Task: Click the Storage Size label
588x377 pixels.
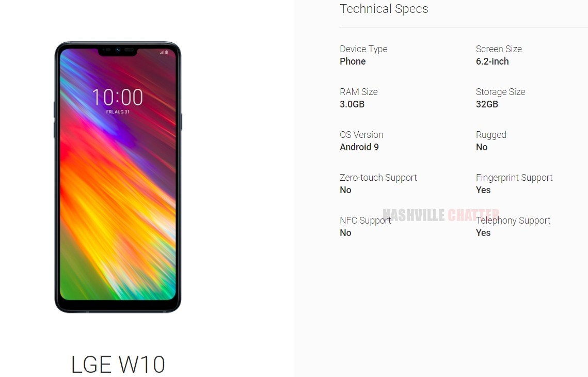Action: [500, 92]
